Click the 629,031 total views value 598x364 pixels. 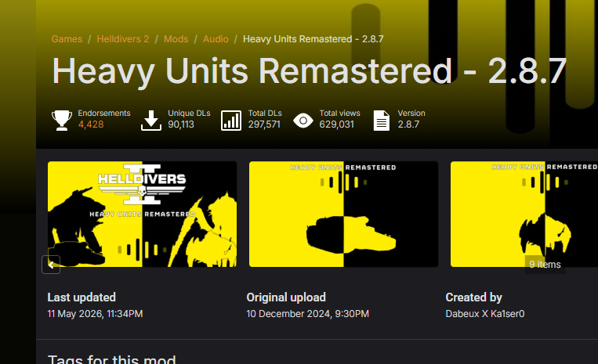tap(337, 124)
